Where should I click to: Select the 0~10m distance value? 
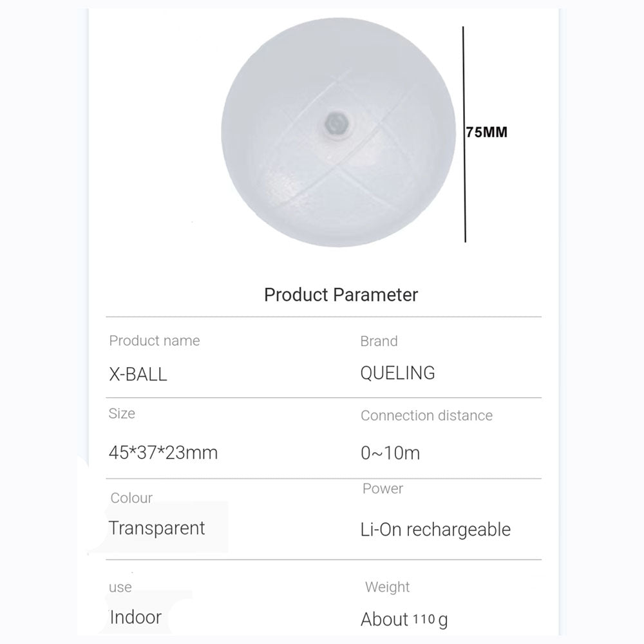coord(390,453)
